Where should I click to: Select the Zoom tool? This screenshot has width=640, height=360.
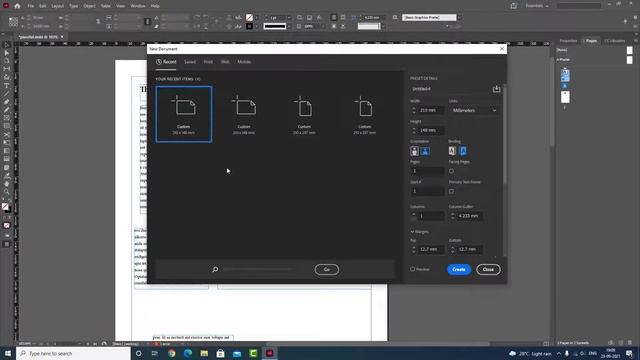(7, 192)
